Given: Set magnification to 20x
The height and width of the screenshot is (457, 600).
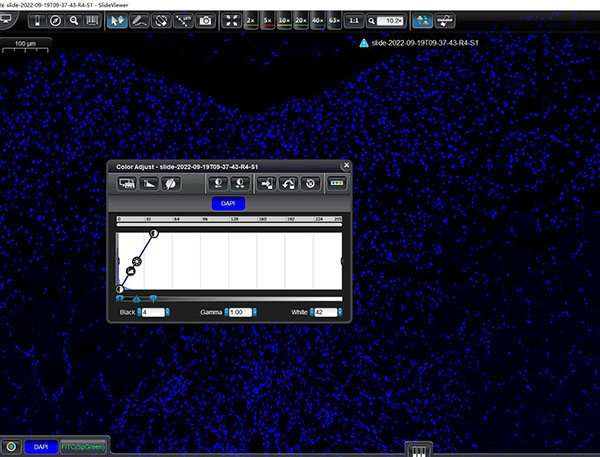Looking at the screenshot, I should pos(300,20).
